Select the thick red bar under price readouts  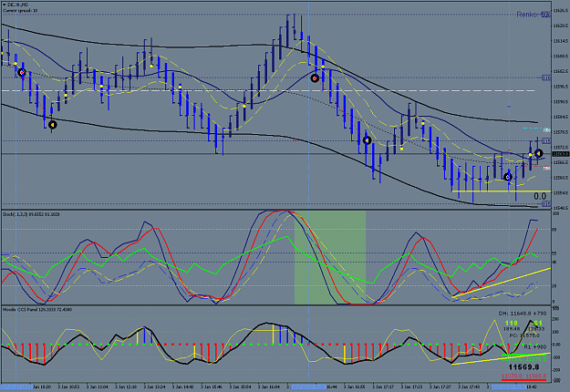point(523,380)
